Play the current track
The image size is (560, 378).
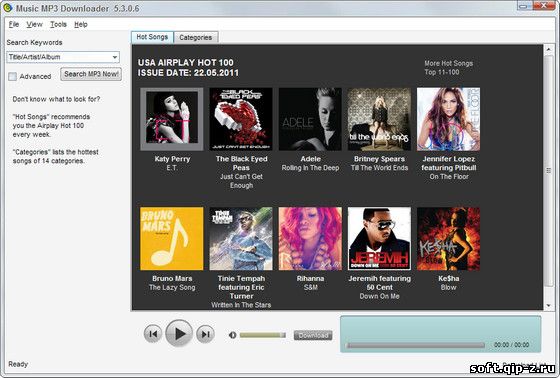point(179,334)
